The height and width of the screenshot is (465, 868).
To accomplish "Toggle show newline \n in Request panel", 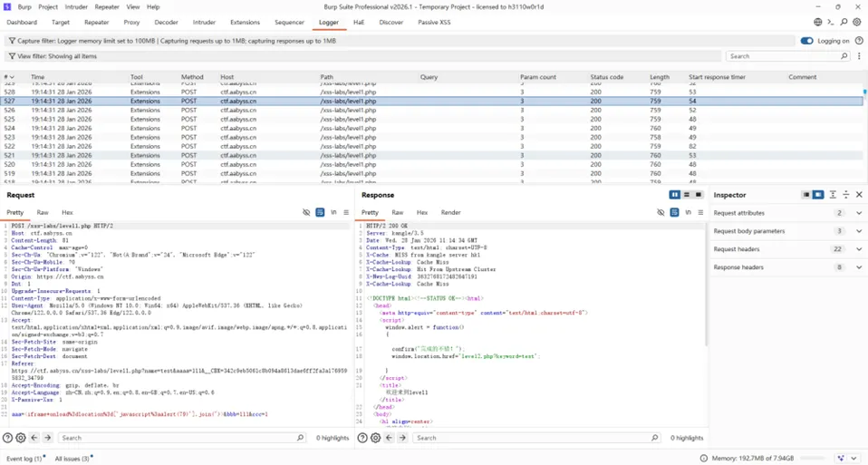I will coord(333,213).
